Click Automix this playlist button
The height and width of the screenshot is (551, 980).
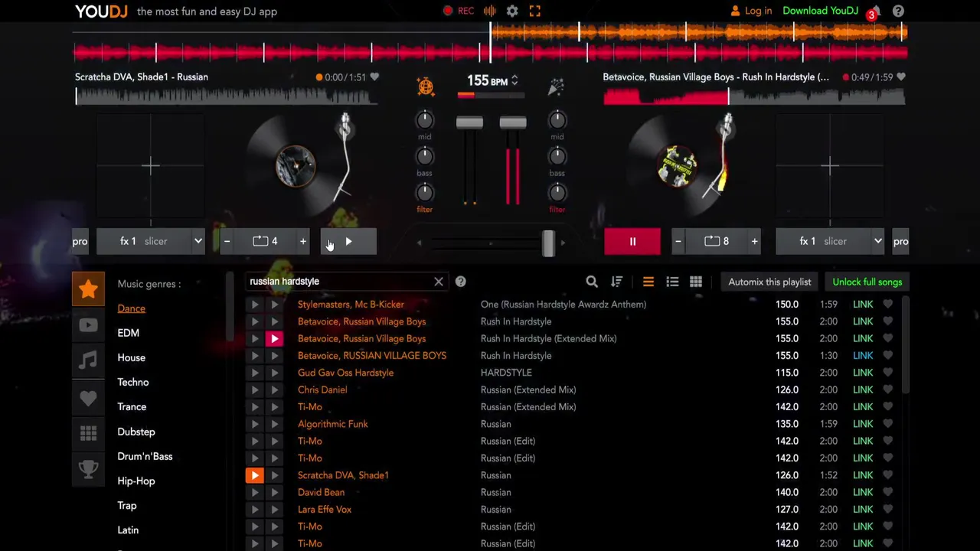click(x=769, y=282)
